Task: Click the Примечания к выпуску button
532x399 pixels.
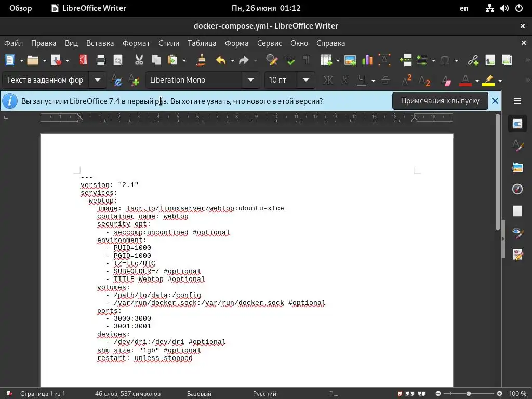Action: 440,101
